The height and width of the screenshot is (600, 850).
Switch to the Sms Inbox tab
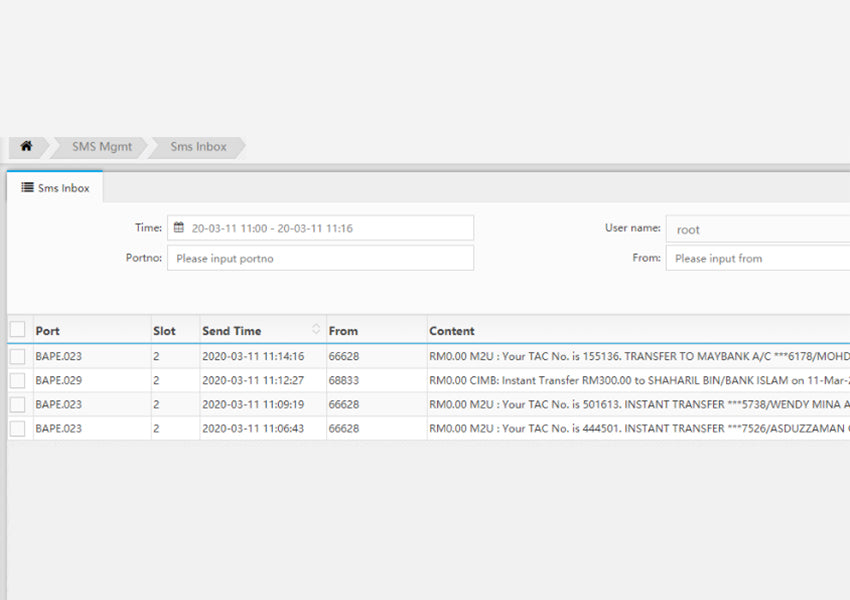[x=55, y=188]
